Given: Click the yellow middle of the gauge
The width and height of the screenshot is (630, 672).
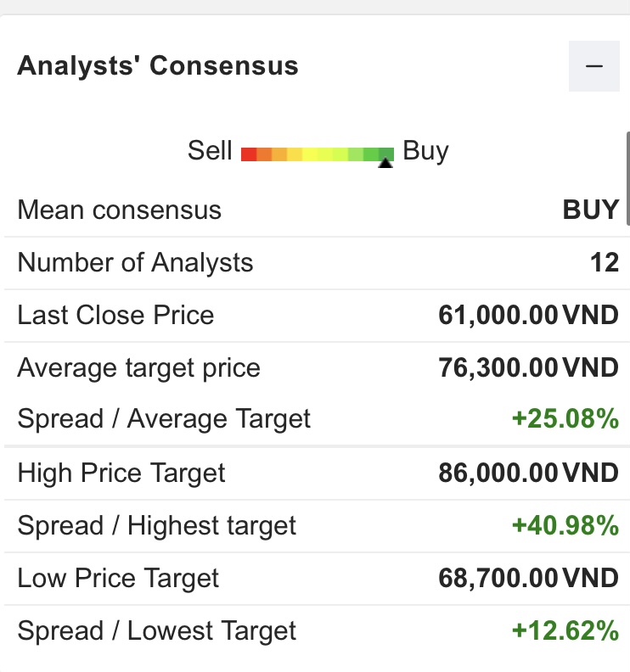Looking at the screenshot, I should [318, 154].
